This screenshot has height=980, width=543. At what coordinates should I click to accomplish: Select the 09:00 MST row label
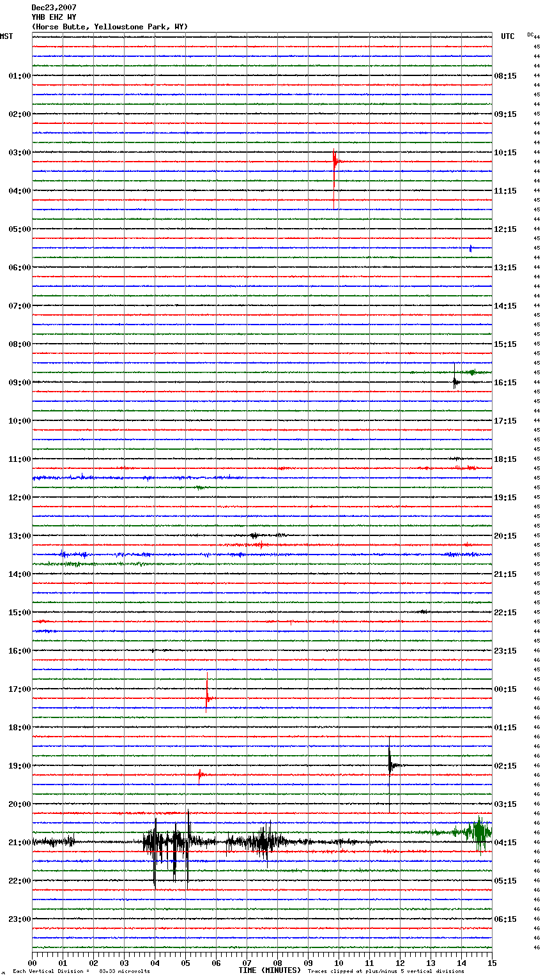20,383
